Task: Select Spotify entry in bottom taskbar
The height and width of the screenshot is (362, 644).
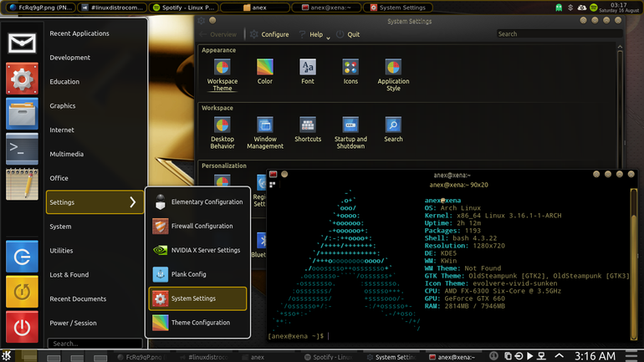Action: click(328, 357)
